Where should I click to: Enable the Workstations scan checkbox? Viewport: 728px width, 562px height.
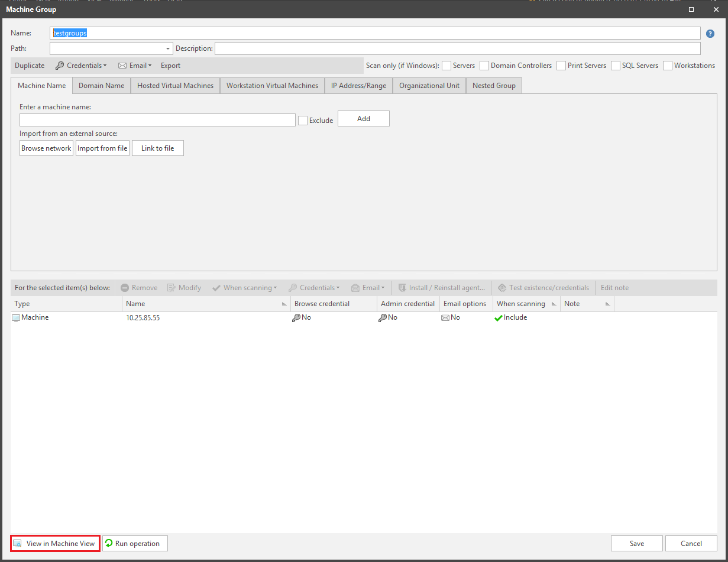click(x=668, y=66)
